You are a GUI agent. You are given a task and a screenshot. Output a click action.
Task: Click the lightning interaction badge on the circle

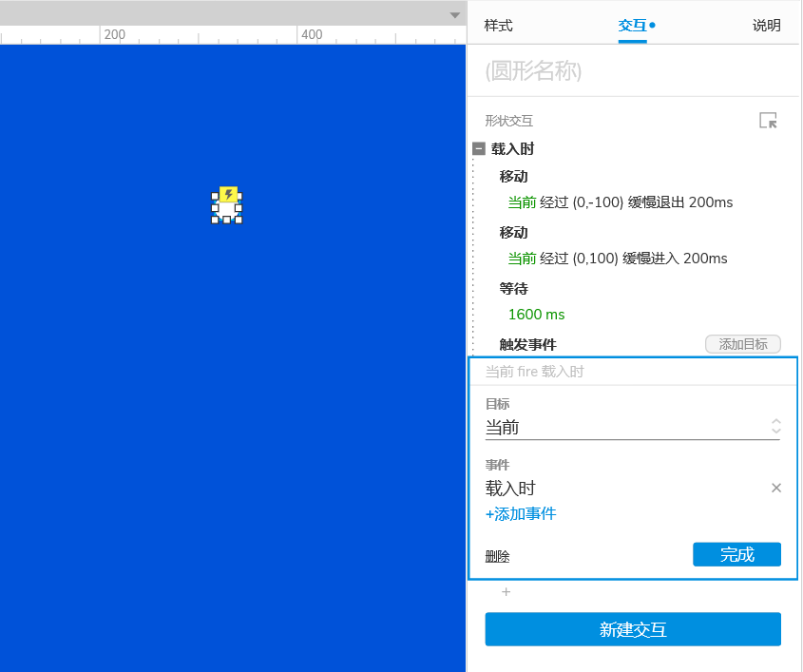coord(228,194)
